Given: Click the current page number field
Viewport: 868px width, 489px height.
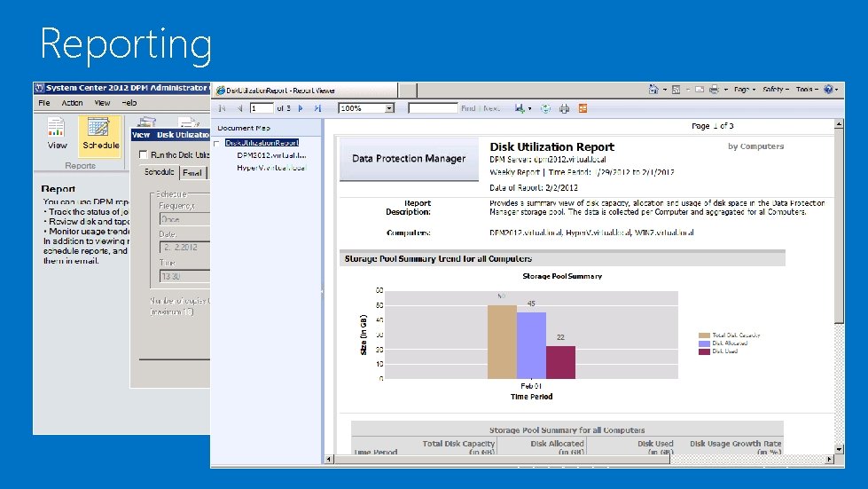Looking at the screenshot, I should coord(262,108).
